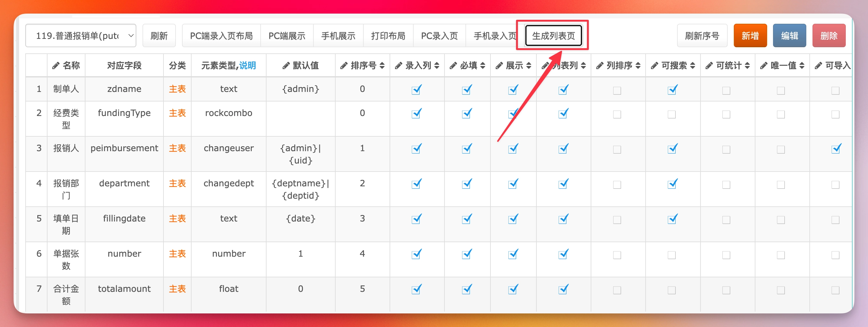Image resolution: width=868 pixels, height=327 pixels.
Task: Click the pencil icon beside 可搜索 header
Action: [x=654, y=66]
